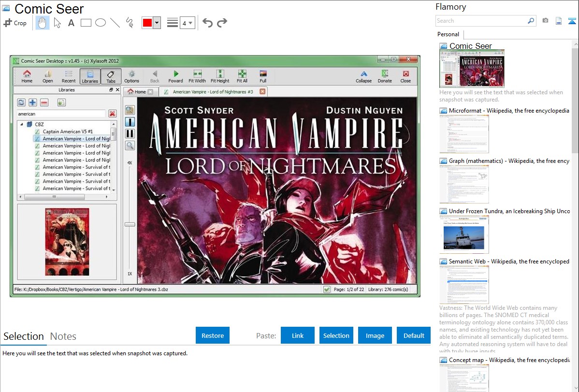Undo the last annotation
579x392 pixels.
tap(207, 23)
